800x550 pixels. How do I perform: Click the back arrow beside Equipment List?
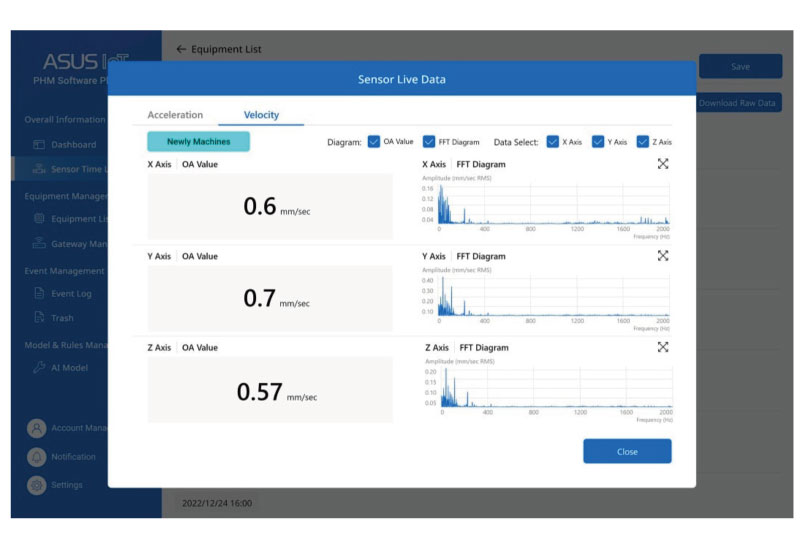click(181, 49)
